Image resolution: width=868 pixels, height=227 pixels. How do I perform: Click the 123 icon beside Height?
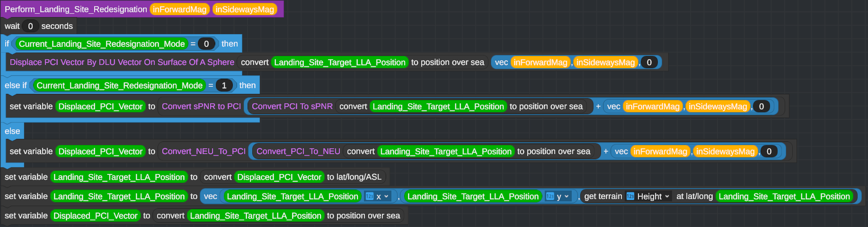coord(630,196)
